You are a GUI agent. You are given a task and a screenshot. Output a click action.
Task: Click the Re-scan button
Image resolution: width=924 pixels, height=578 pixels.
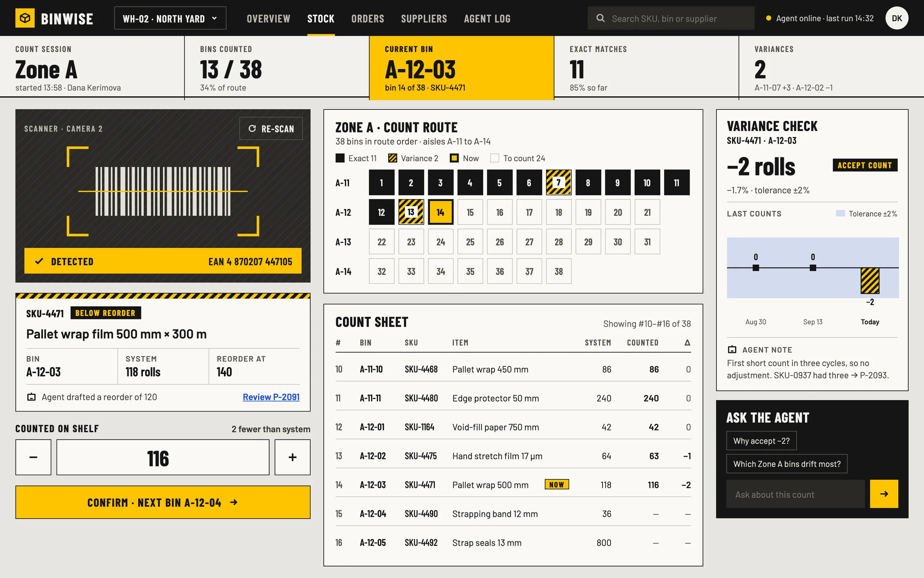click(271, 128)
